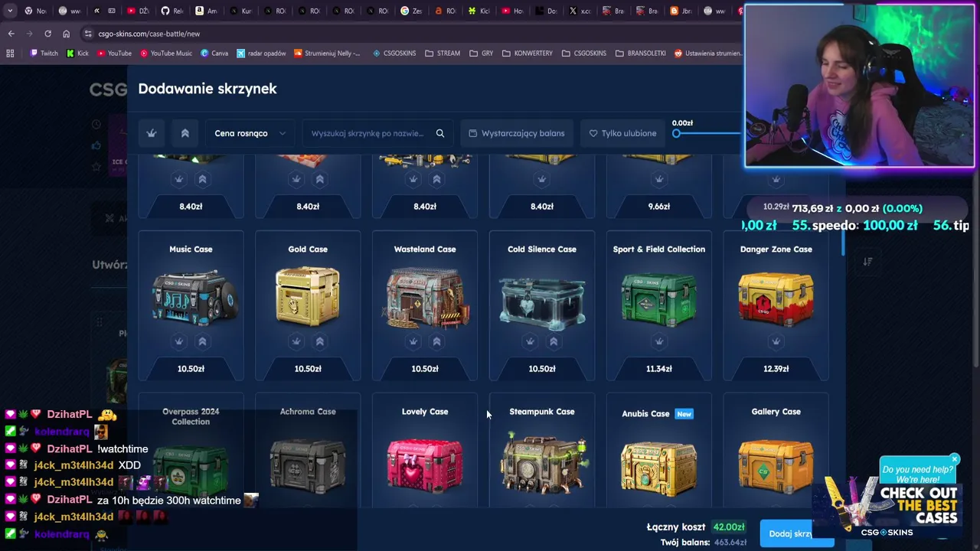Expand the STREAM bookmark folder
The width and height of the screenshot is (980, 551).
(x=443, y=54)
